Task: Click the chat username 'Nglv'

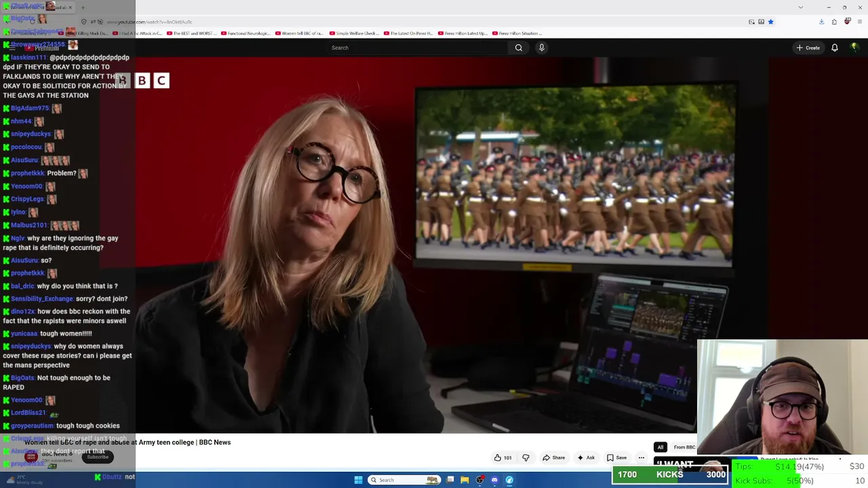Action: [x=18, y=239]
